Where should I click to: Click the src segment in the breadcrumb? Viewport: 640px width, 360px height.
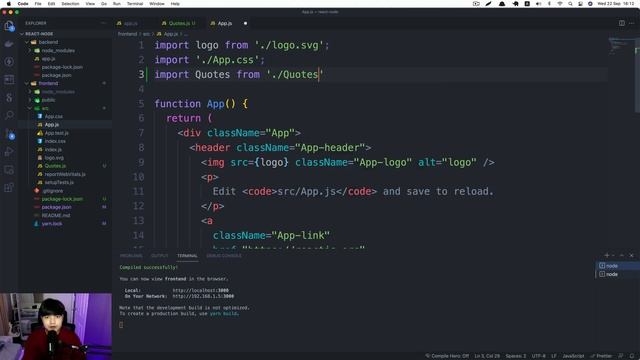point(146,34)
